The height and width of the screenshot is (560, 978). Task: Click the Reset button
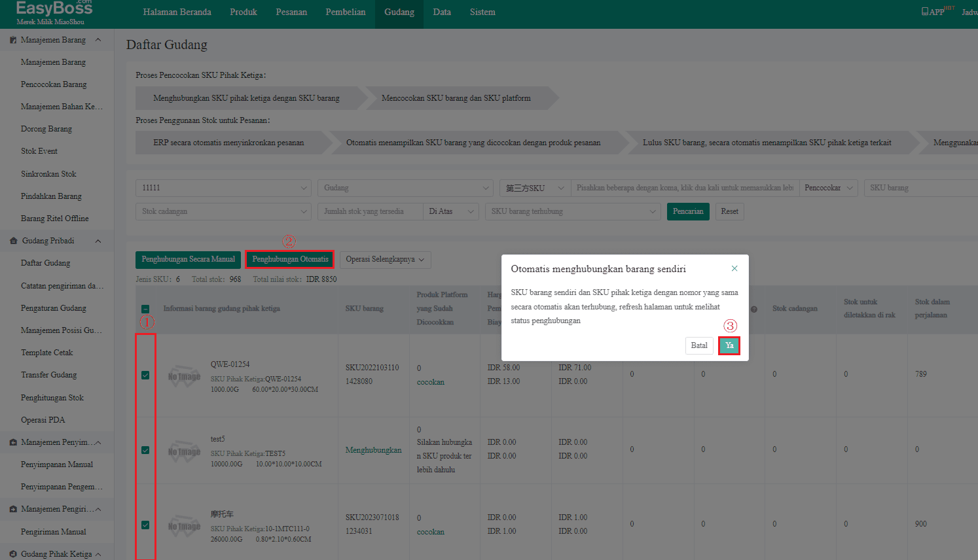point(729,211)
